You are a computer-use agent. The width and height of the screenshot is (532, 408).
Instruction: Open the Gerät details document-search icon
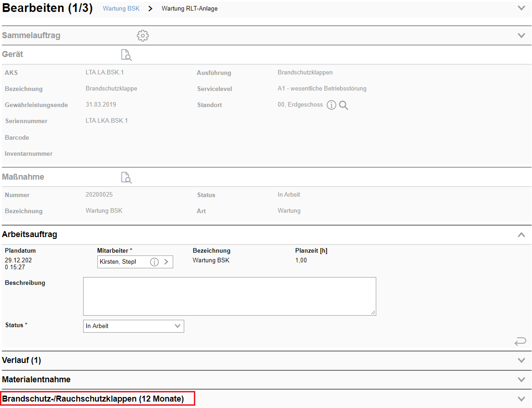tap(126, 55)
